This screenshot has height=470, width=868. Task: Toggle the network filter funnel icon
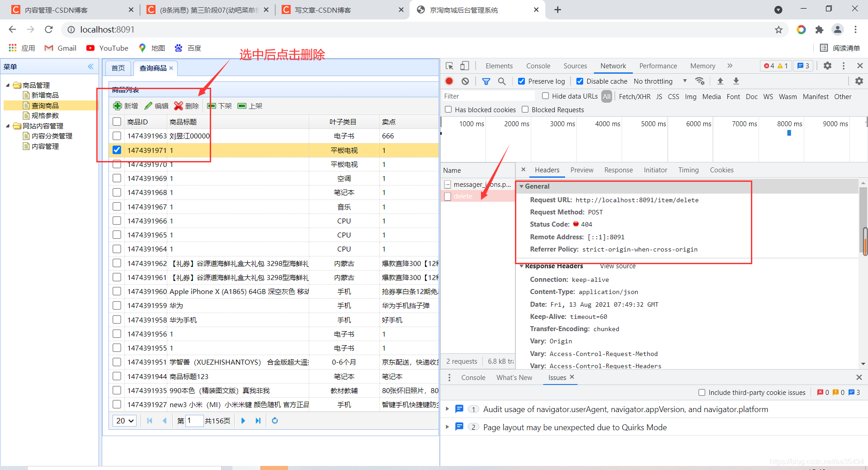coord(486,81)
